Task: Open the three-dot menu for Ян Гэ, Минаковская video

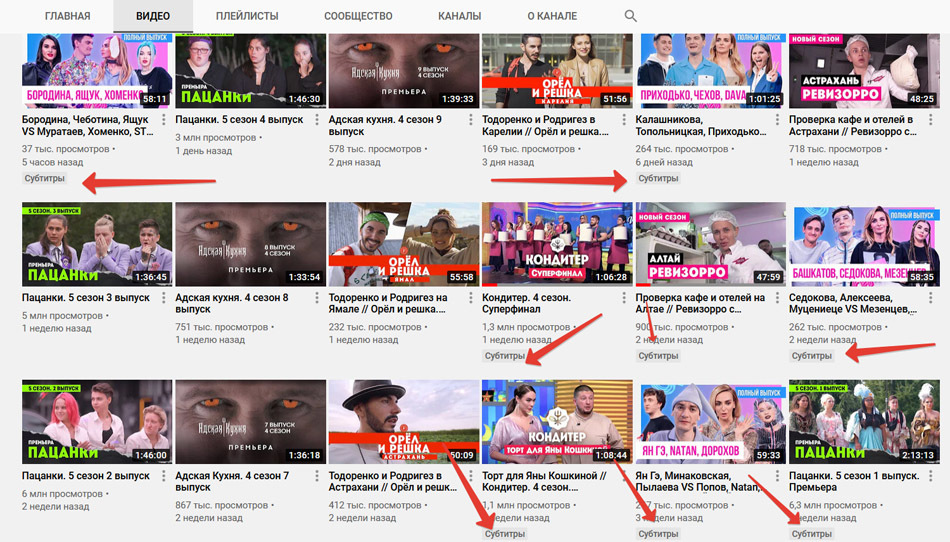Action: click(777, 476)
